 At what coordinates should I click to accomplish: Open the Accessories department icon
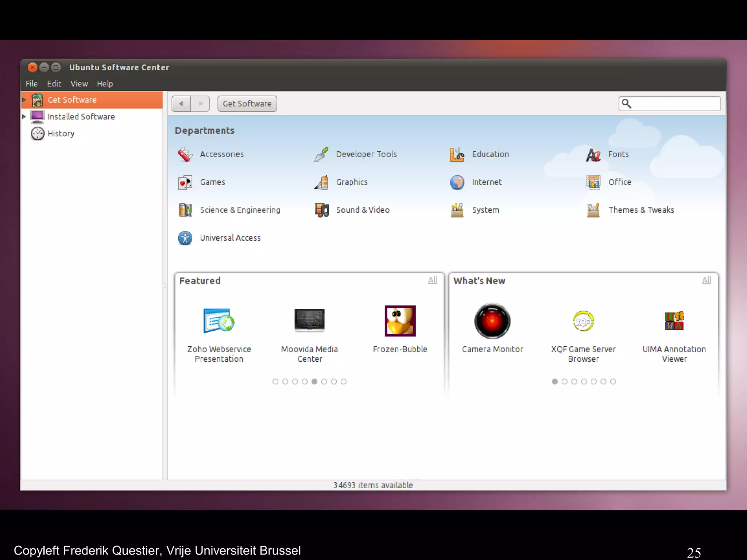pos(185,155)
